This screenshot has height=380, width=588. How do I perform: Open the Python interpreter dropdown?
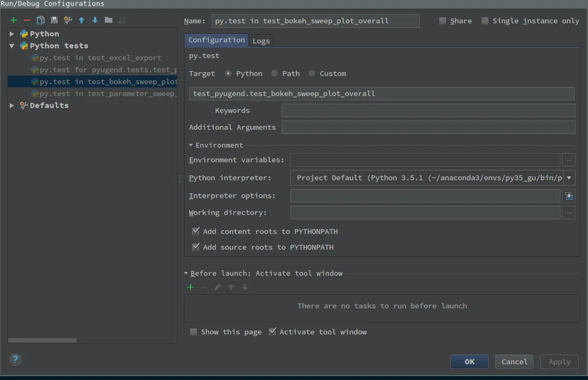pyautogui.click(x=569, y=178)
